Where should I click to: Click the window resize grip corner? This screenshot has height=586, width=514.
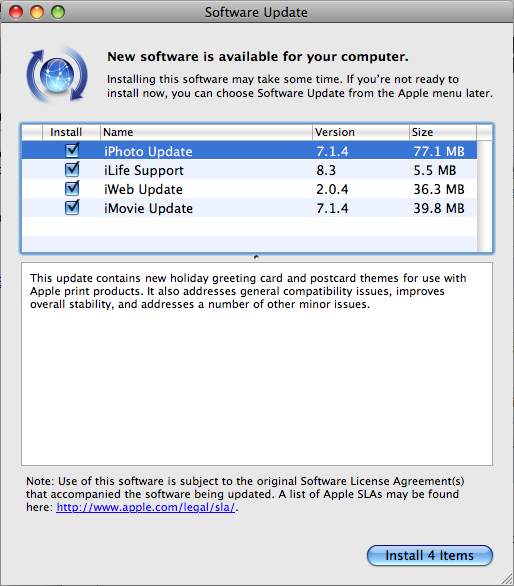(507, 579)
